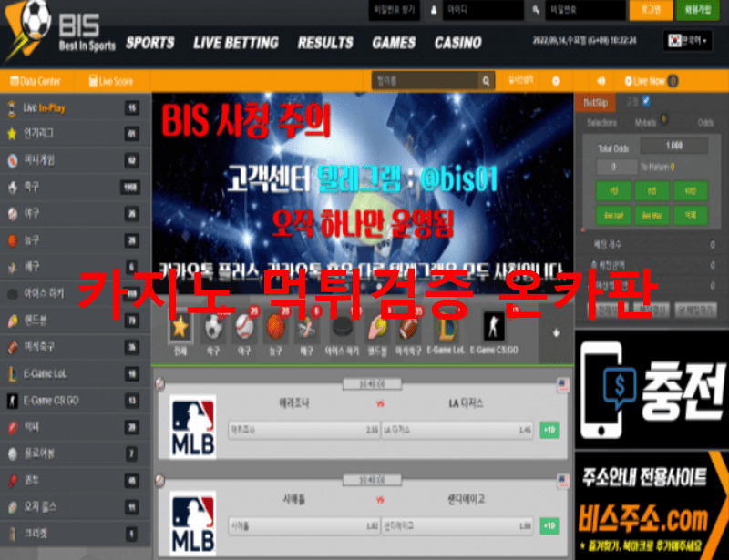Select 야구 baseball in sidebar
The height and width of the screenshot is (560, 729).
click(76, 214)
